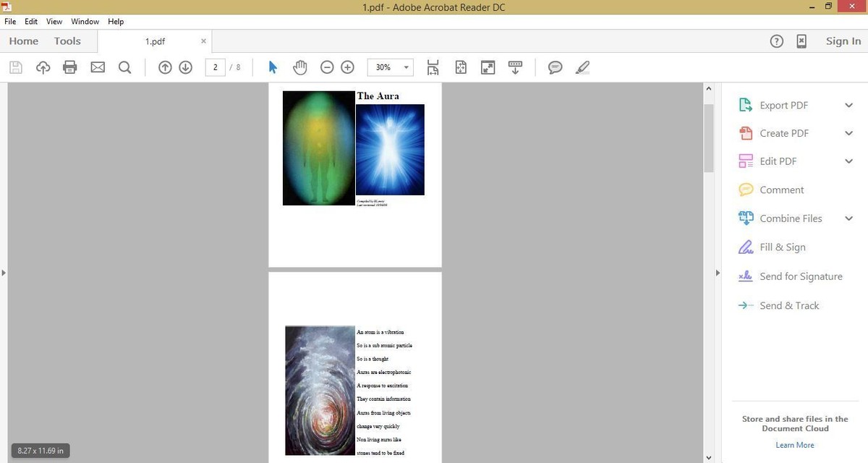
Task: Toggle the selection arrow tool
Action: click(273, 67)
